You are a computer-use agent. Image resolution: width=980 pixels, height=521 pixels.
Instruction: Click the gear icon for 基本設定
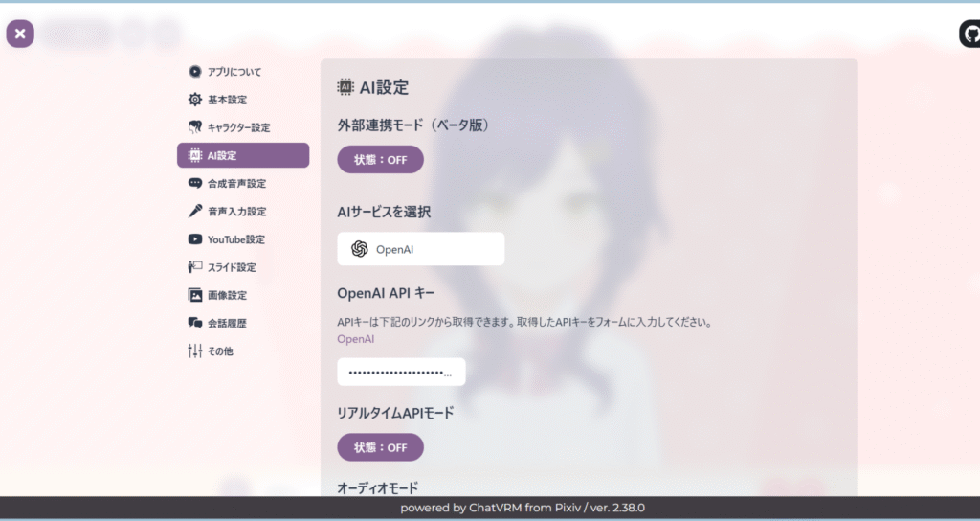[195, 100]
